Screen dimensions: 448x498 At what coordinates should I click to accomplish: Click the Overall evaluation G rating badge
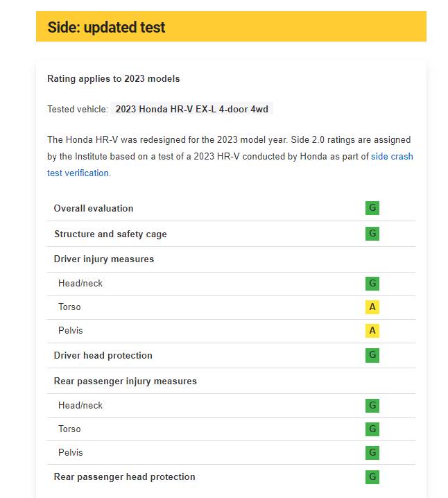point(372,208)
